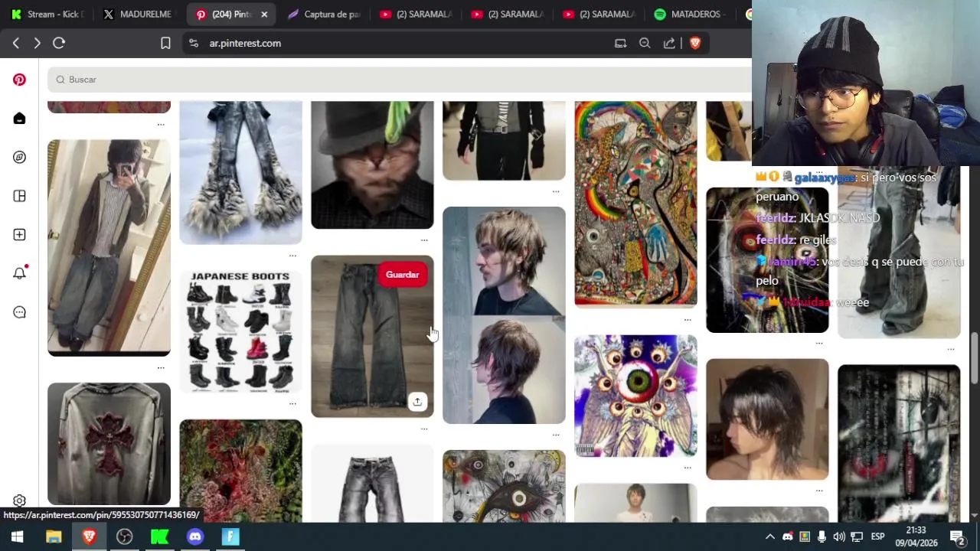980x551 pixels.
Task: Click the share icon on flared jeans pin
Action: pyautogui.click(x=417, y=402)
